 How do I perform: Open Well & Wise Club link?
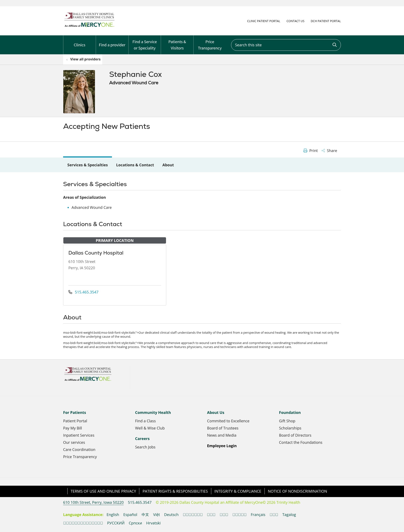tap(150, 428)
